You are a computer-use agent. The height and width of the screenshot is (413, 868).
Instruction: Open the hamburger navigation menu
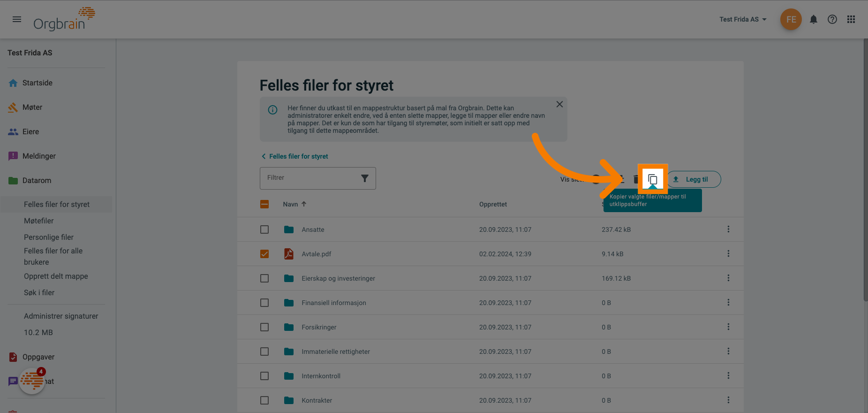coord(17,19)
